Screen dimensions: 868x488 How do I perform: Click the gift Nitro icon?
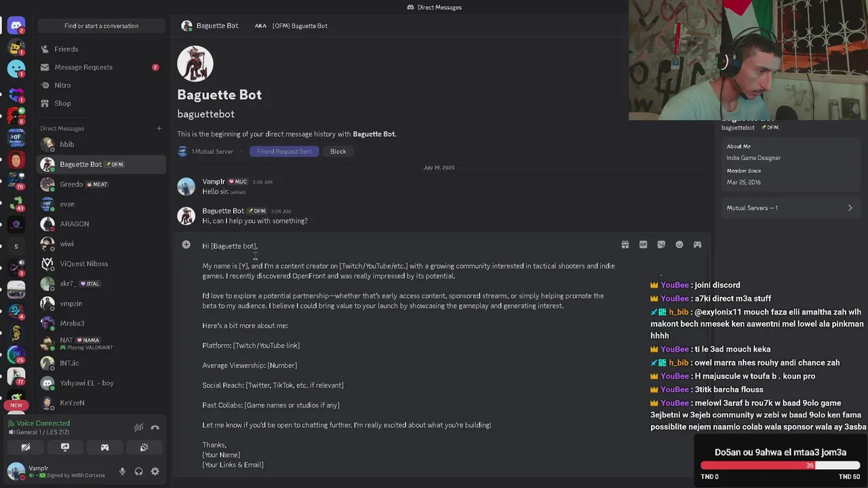coord(625,245)
